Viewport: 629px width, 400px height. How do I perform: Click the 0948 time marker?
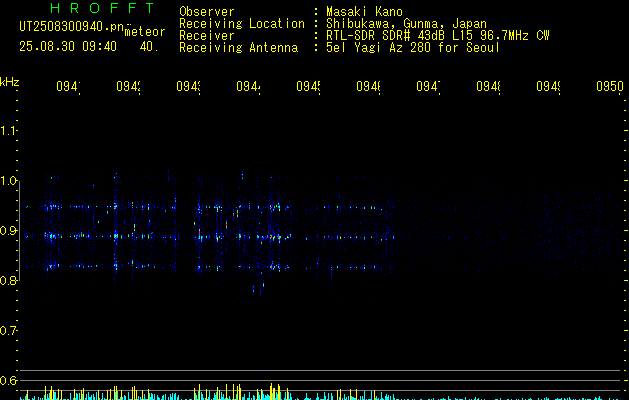pos(488,86)
